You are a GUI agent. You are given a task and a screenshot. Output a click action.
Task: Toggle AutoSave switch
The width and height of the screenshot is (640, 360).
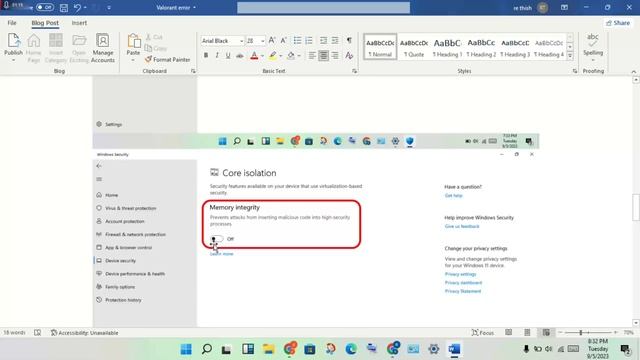[44, 7]
